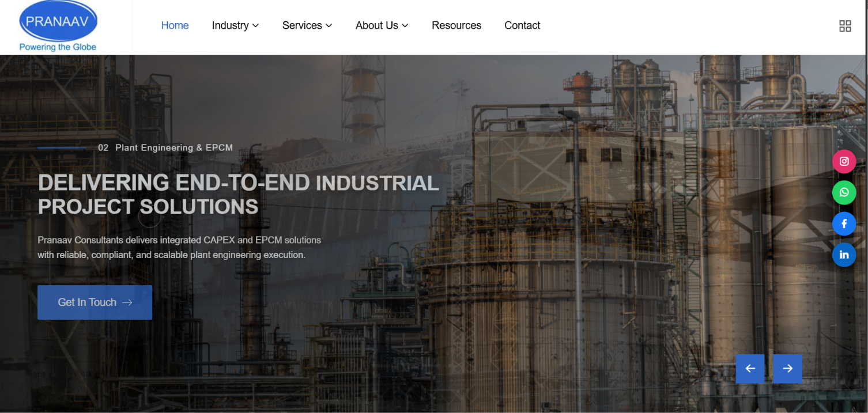868x413 pixels.
Task: Open the Contact page
Action: click(x=522, y=25)
